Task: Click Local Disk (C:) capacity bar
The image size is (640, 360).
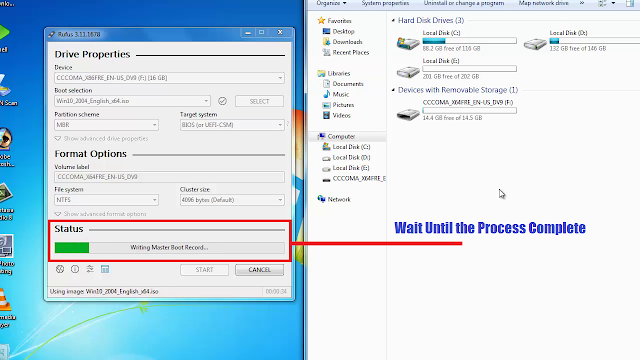Action: coord(469,41)
